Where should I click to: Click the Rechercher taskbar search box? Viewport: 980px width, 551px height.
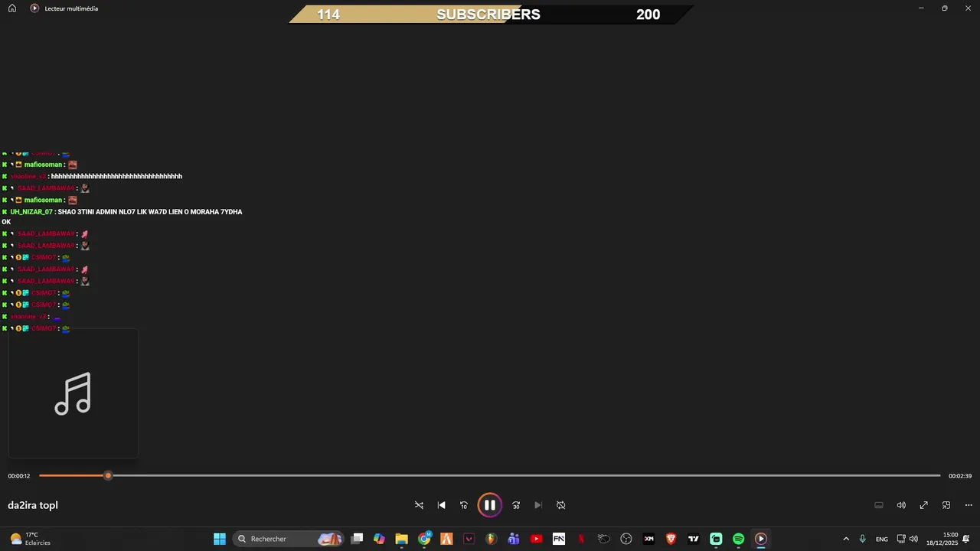point(288,539)
